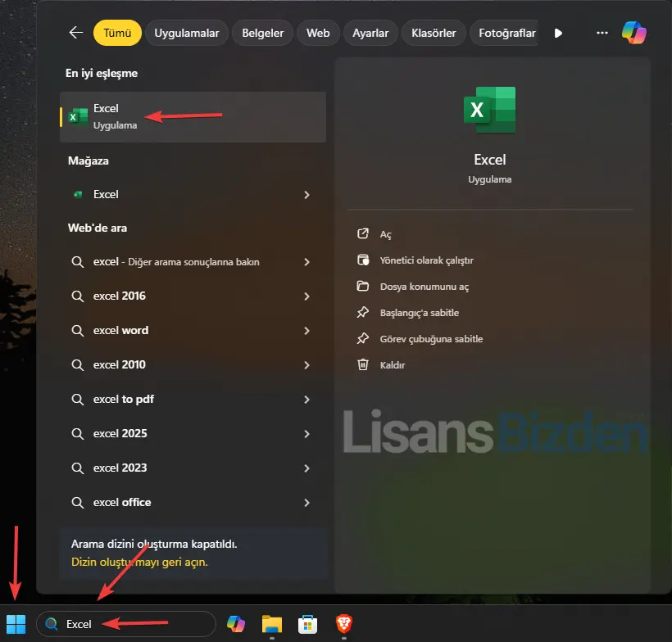This screenshot has height=642, width=672.
Task: Click search icon beside 'excel office'
Action: (78, 502)
